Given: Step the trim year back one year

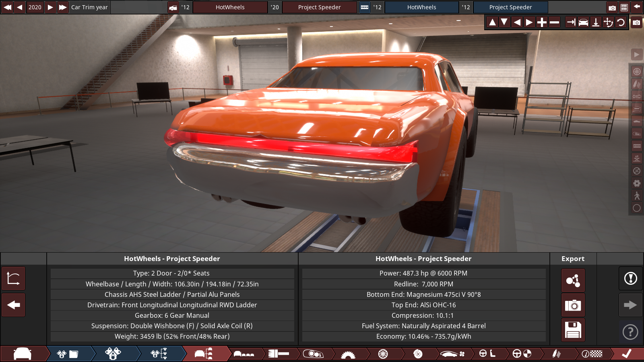Looking at the screenshot, I should click(x=19, y=7).
